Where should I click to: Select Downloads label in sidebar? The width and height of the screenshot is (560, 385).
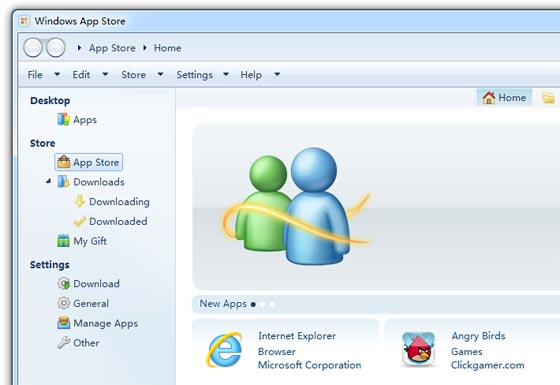[99, 182]
